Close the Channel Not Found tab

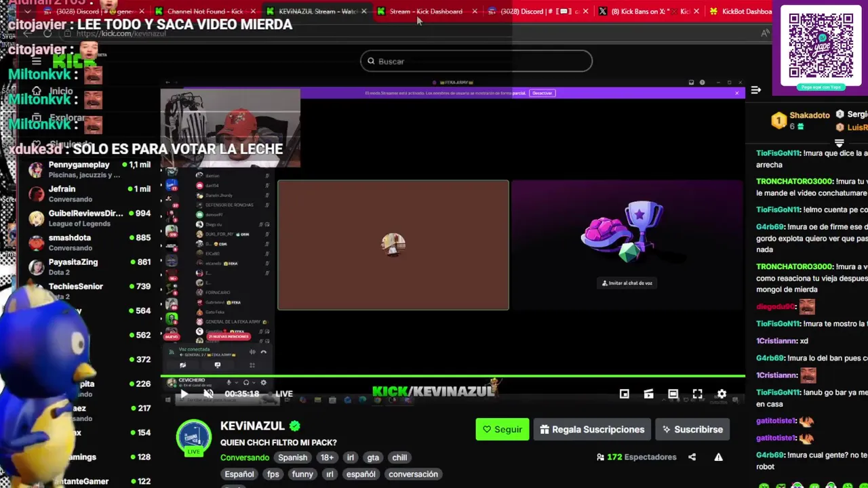click(x=254, y=12)
